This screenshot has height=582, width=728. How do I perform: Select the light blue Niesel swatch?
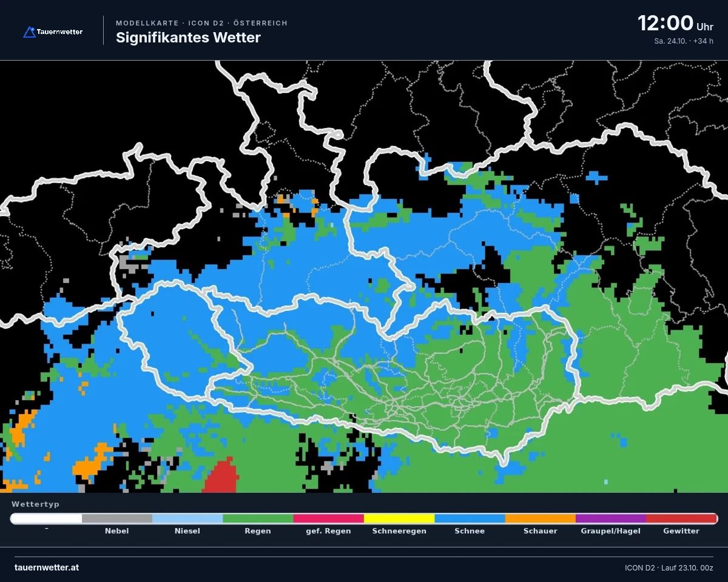[x=187, y=518]
